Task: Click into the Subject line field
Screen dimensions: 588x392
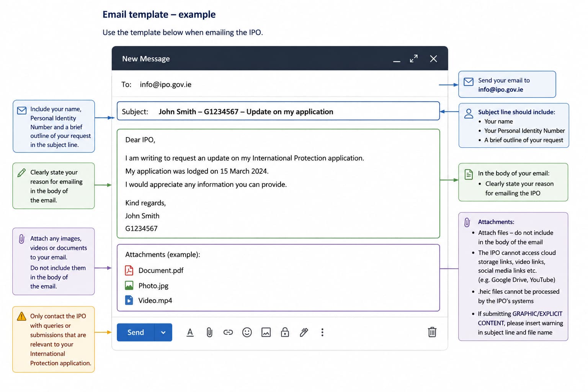Action: coord(278,111)
